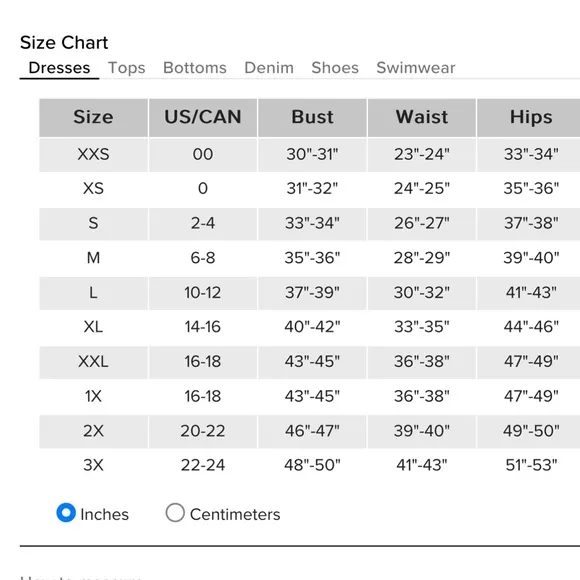This screenshot has width=580, height=580.
Task: Open the Shoes tab
Action: pos(335,68)
